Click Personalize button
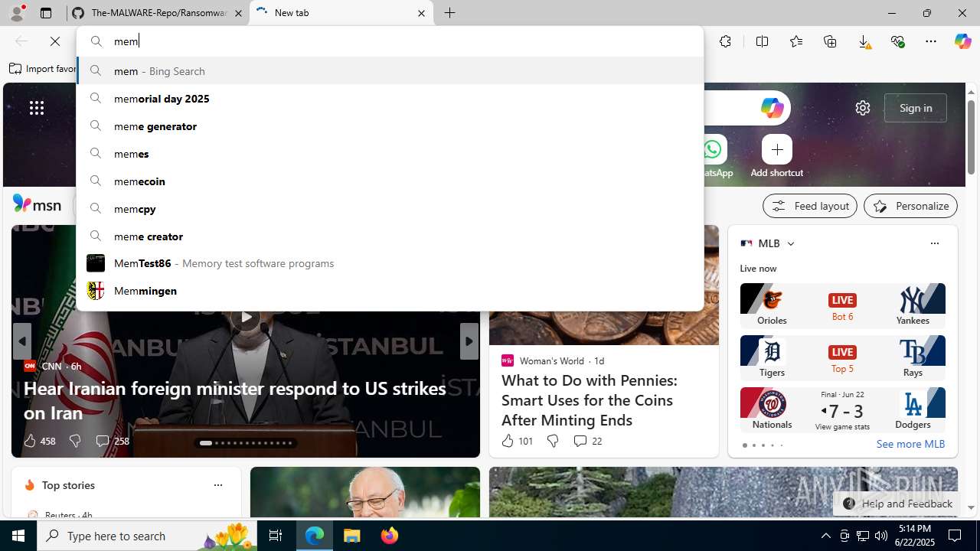Screen dimensions: 980x551 [x=910, y=206]
